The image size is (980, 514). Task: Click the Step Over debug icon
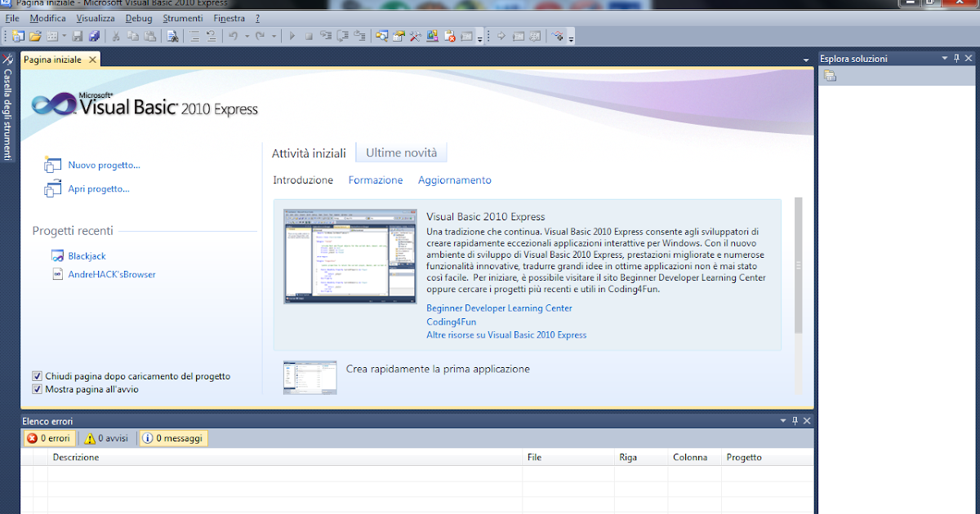point(342,36)
